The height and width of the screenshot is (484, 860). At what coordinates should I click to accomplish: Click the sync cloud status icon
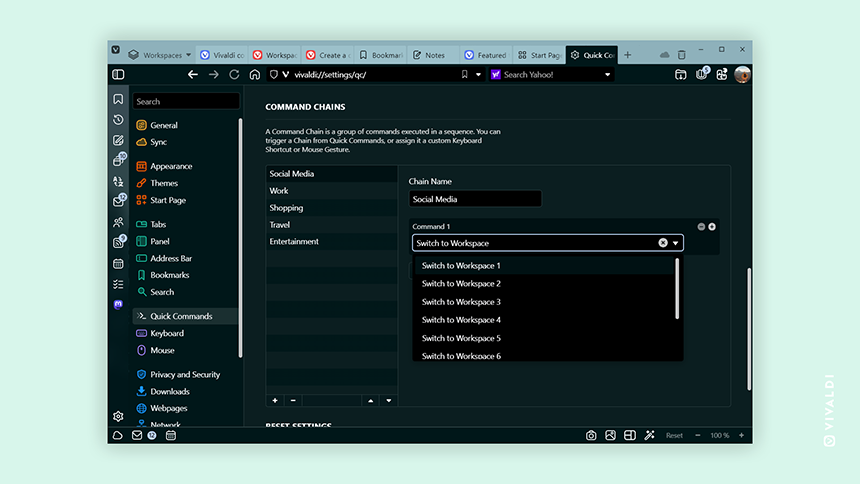coord(117,436)
